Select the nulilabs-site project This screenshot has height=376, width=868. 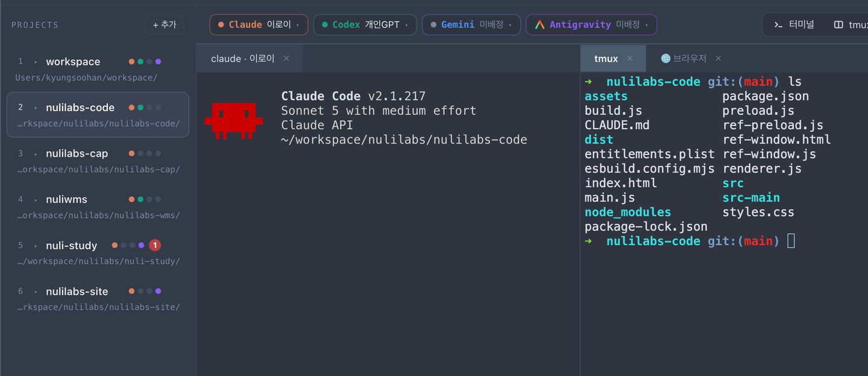point(98,298)
